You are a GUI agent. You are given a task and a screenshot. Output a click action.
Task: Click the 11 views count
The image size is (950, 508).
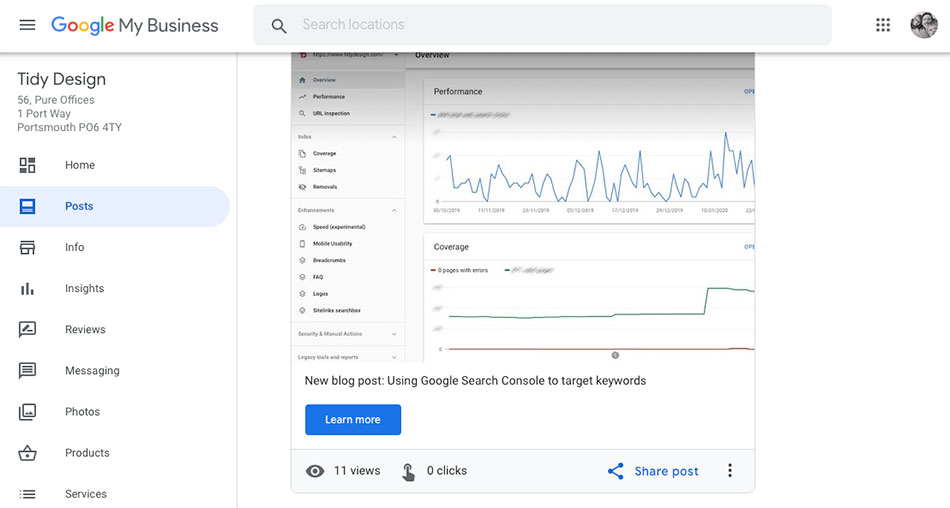357,470
